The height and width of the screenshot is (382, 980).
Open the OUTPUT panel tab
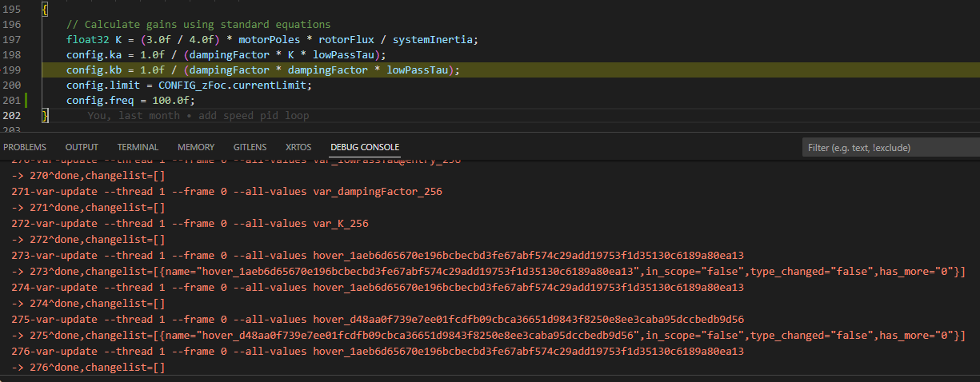coord(82,147)
